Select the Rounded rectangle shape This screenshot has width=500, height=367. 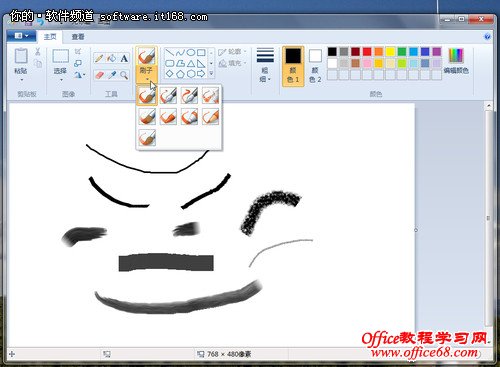pos(170,63)
